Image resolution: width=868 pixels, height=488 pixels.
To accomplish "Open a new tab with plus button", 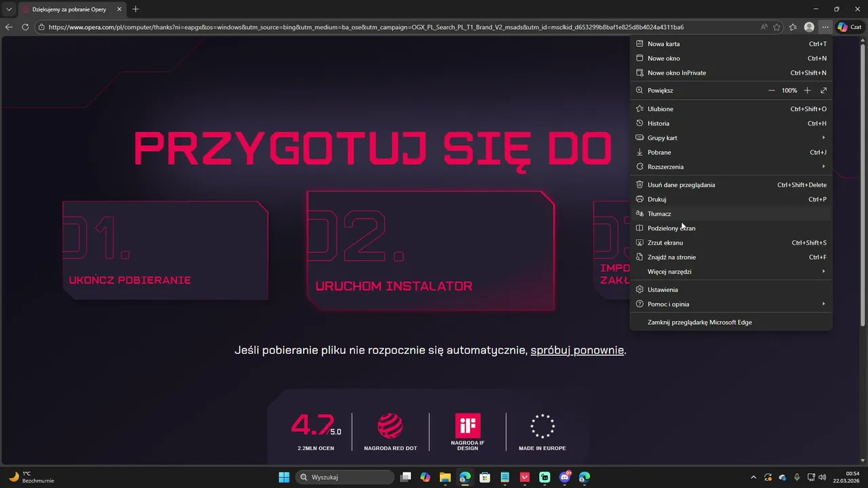I will coord(136,9).
